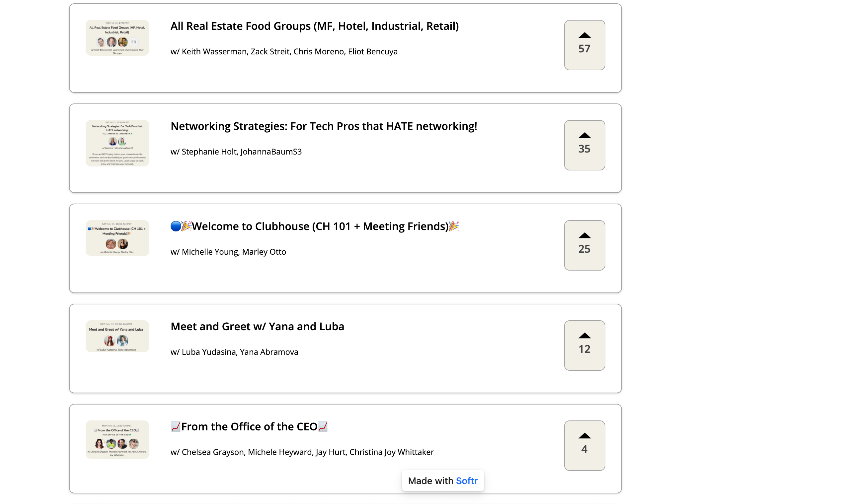
Task: Open Meet and Greet w/ Yana and Luba title
Action: 257,327
